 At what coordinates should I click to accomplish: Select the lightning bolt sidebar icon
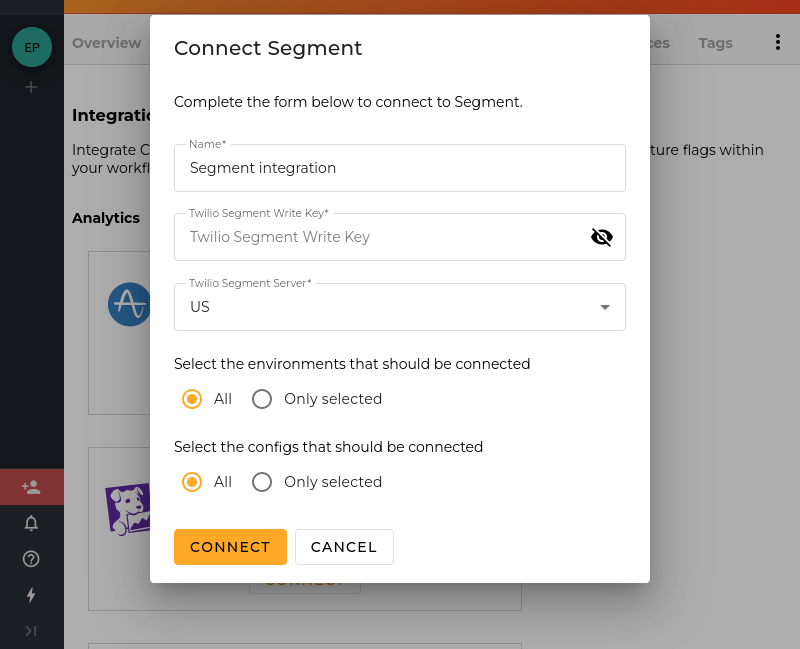[31, 595]
